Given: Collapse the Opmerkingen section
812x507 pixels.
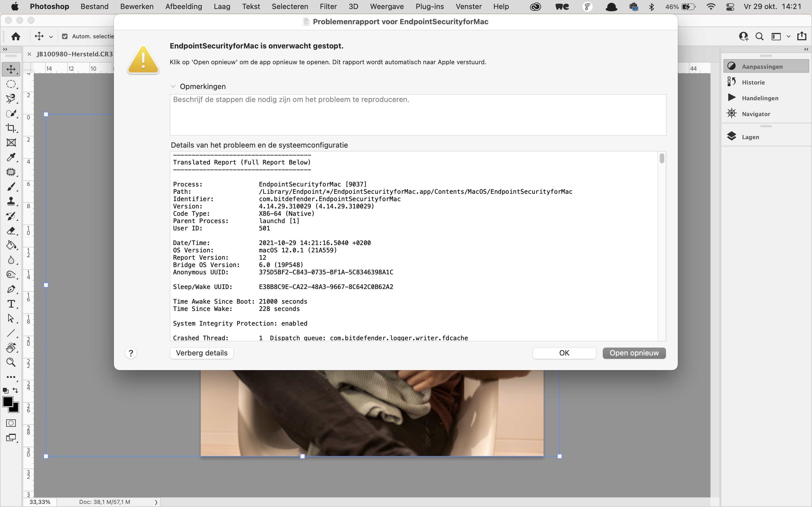Looking at the screenshot, I should pyautogui.click(x=173, y=86).
